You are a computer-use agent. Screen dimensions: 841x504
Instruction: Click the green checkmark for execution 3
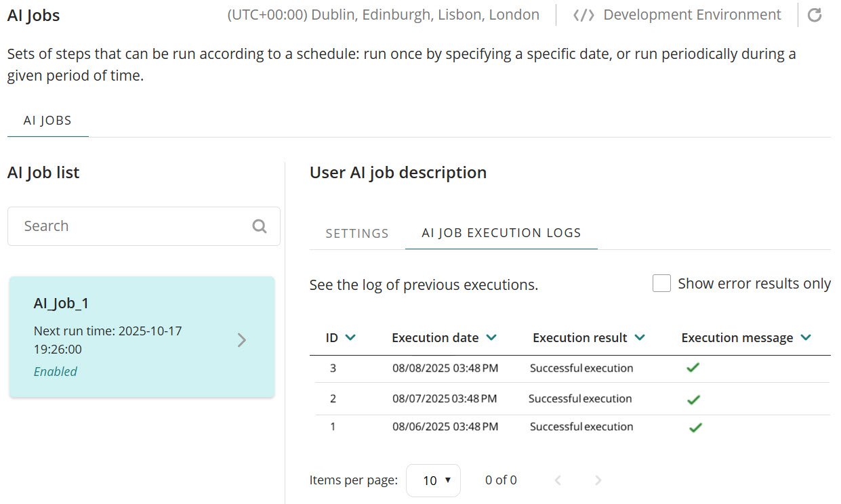pyautogui.click(x=693, y=368)
